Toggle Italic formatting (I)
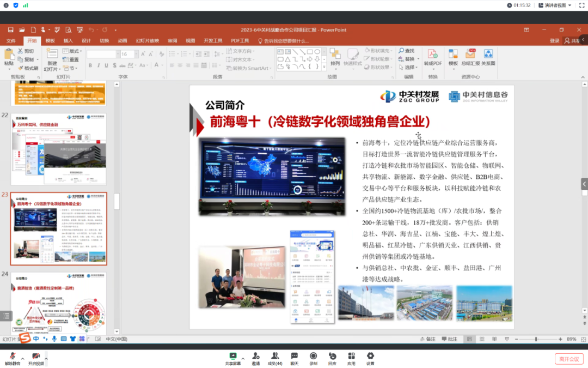 (99, 65)
